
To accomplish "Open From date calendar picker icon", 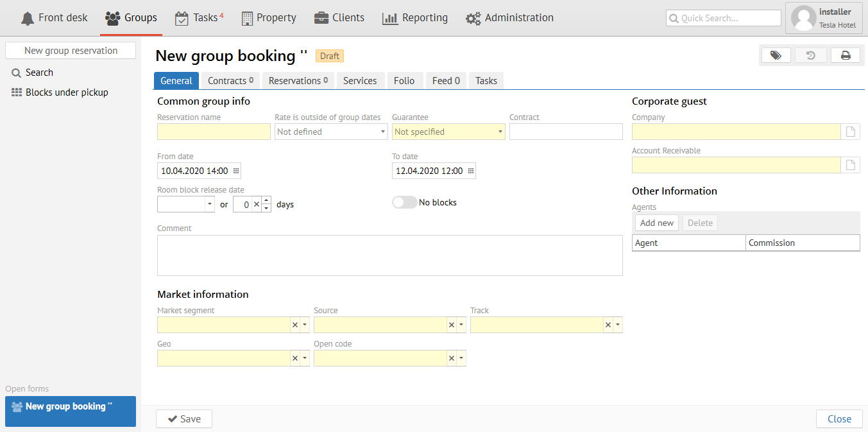I will pyautogui.click(x=235, y=171).
